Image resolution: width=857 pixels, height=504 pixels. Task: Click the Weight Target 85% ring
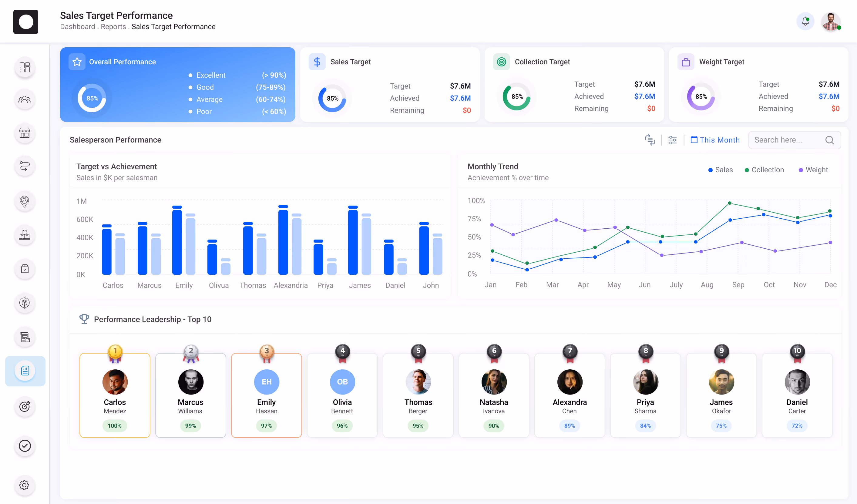(701, 96)
